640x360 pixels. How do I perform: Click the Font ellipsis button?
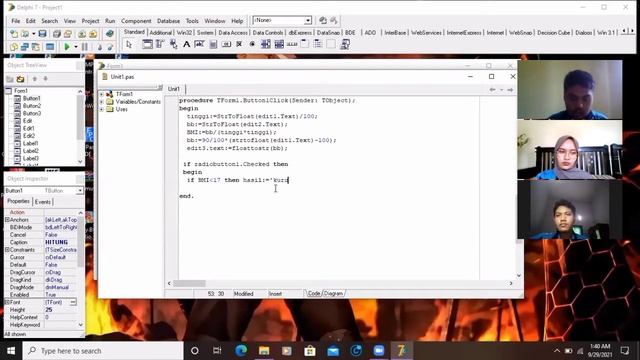[73, 302]
